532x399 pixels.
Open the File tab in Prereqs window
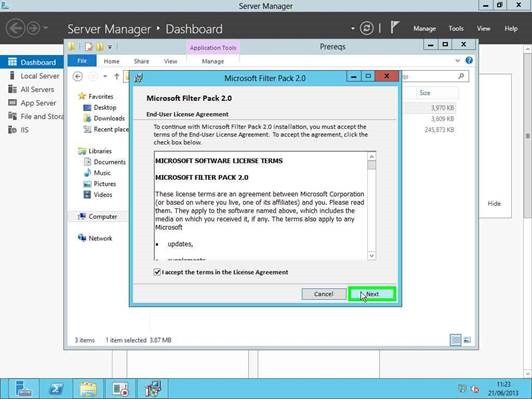pyautogui.click(x=82, y=61)
